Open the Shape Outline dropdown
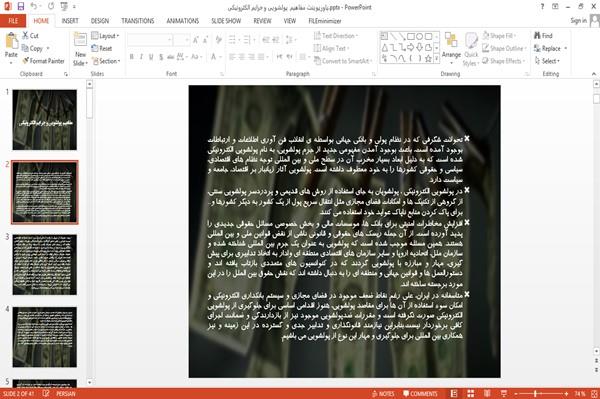 pyautogui.click(x=504, y=49)
